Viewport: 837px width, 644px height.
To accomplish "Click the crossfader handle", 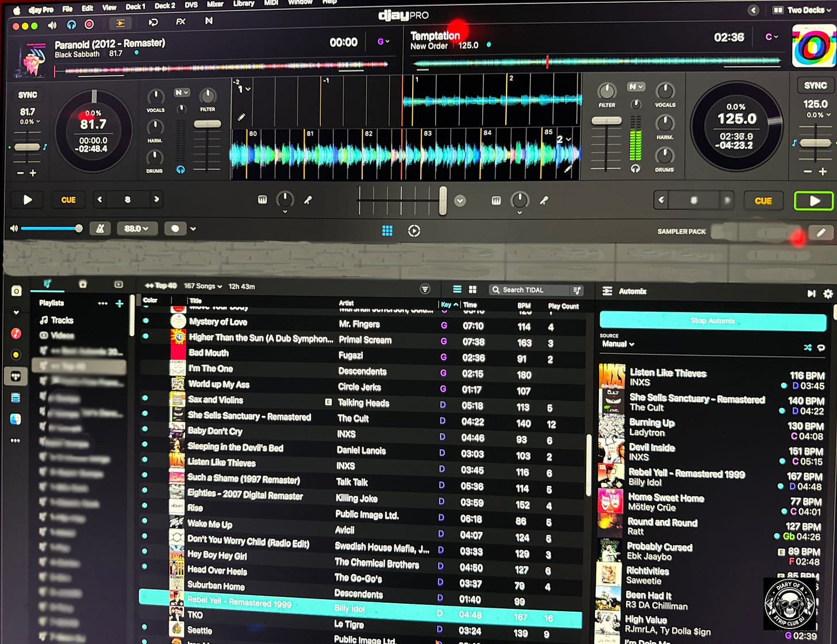I will pos(443,200).
